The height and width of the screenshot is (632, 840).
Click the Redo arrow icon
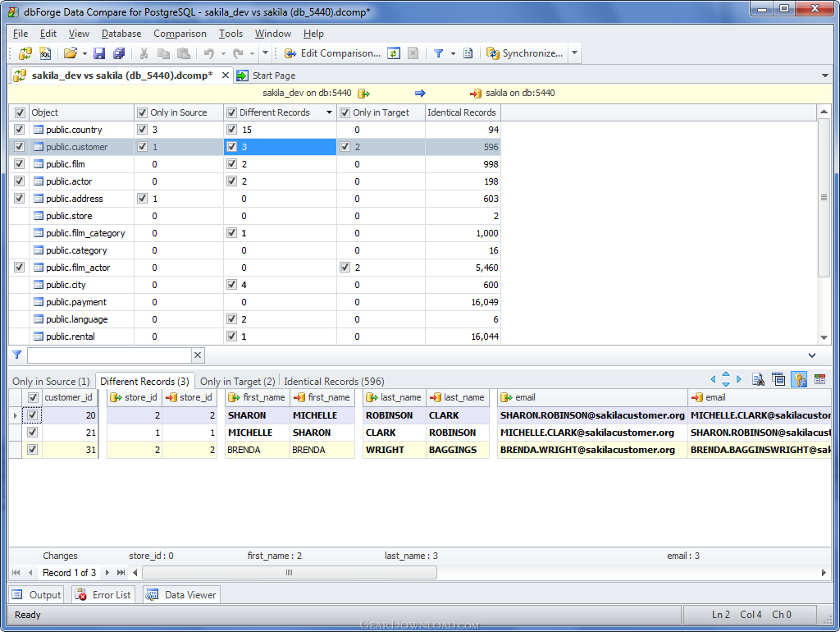pos(238,53)
